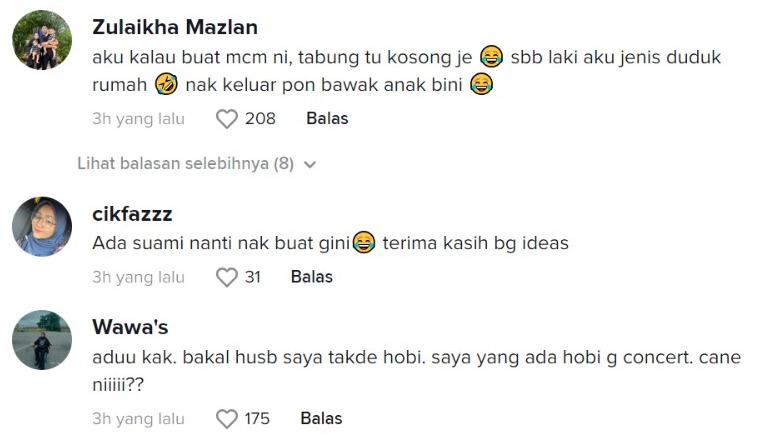This screenshot has width=761, height=441.
Task: Reply to Zulaikha Mazlan's comment via Balas
Action: [x=327, y=119]
